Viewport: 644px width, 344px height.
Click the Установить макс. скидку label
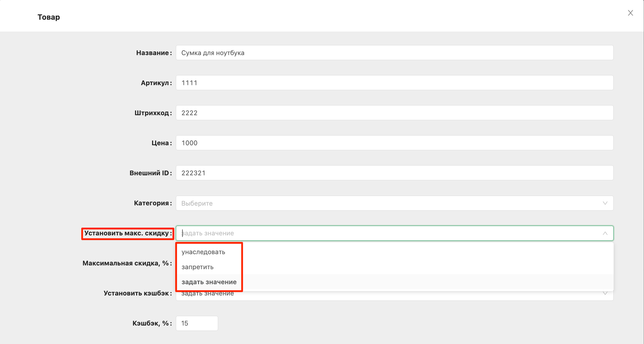click(x=127, y=233)
